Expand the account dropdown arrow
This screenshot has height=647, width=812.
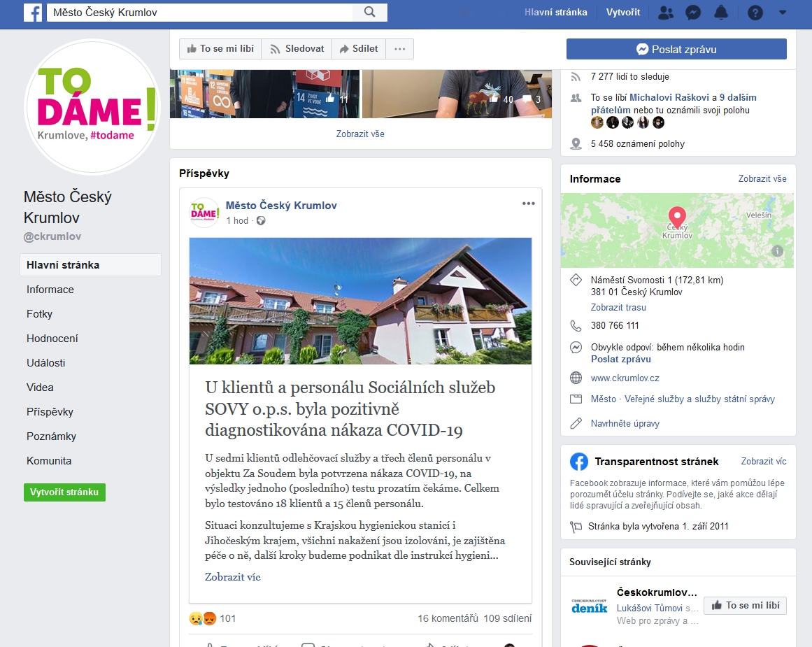pos(783,13)
